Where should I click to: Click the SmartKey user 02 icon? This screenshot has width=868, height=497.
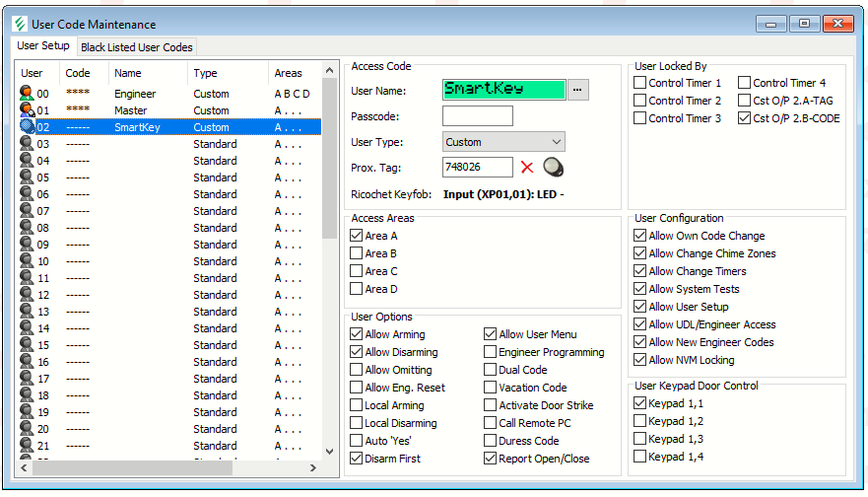[27, 127]
